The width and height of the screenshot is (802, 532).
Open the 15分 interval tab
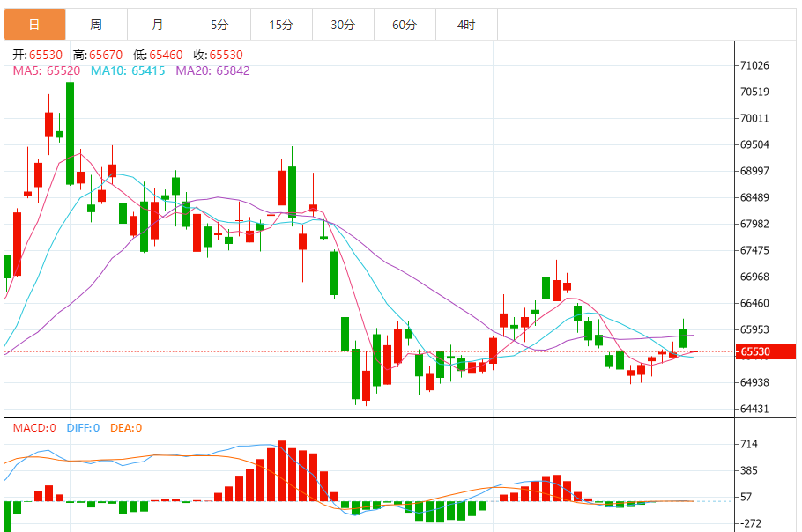(281, 24)
